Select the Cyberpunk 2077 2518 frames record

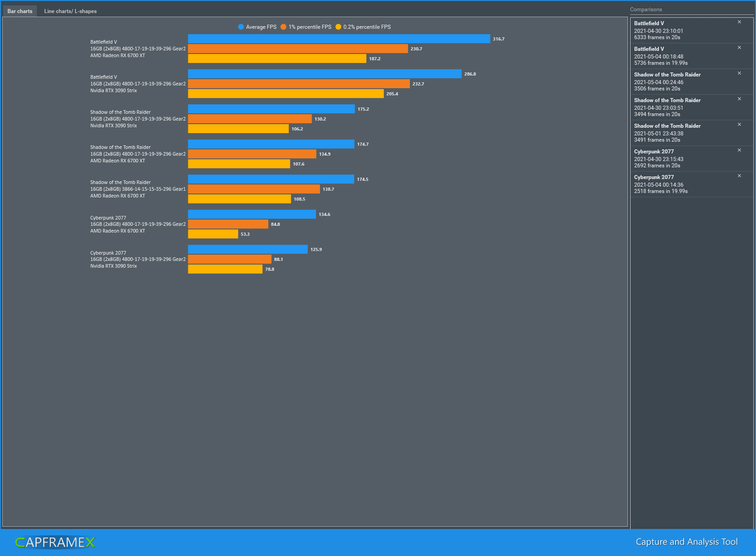(691, 184)
